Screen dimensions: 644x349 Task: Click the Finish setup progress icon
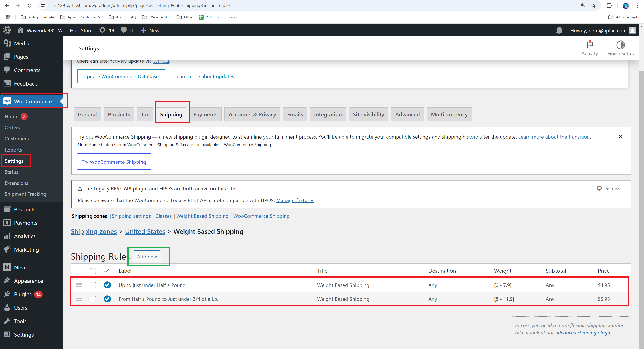point(621,45)
